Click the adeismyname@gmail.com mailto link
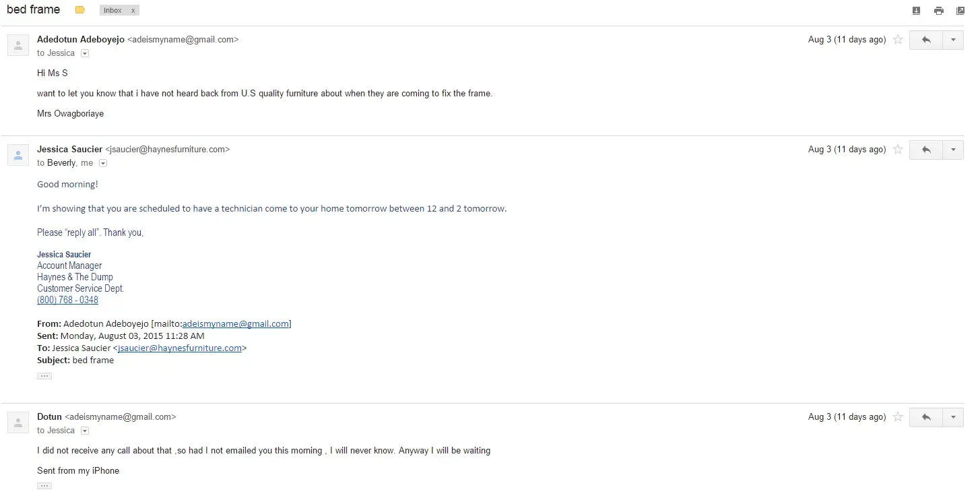This screenshot has width=980, height=502. [x=236, y=324]
